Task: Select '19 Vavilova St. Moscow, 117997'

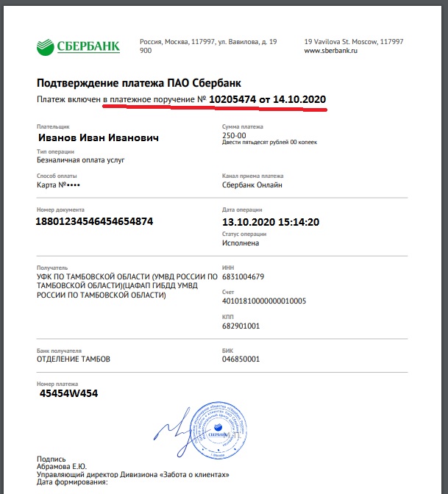Action: [354, 42]
